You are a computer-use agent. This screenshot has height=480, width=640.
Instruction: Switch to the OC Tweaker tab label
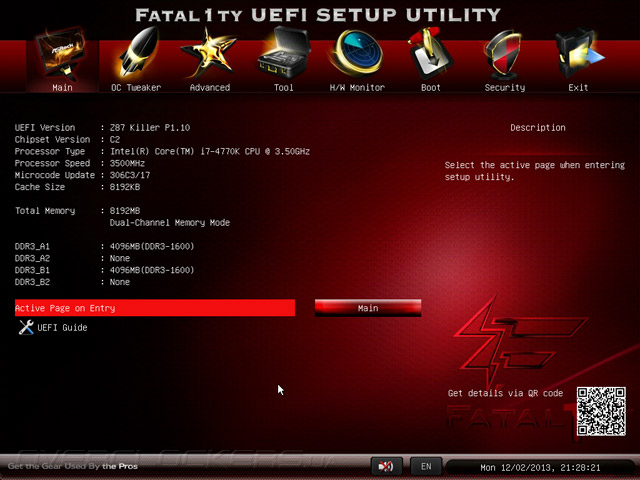coord(136,87)
